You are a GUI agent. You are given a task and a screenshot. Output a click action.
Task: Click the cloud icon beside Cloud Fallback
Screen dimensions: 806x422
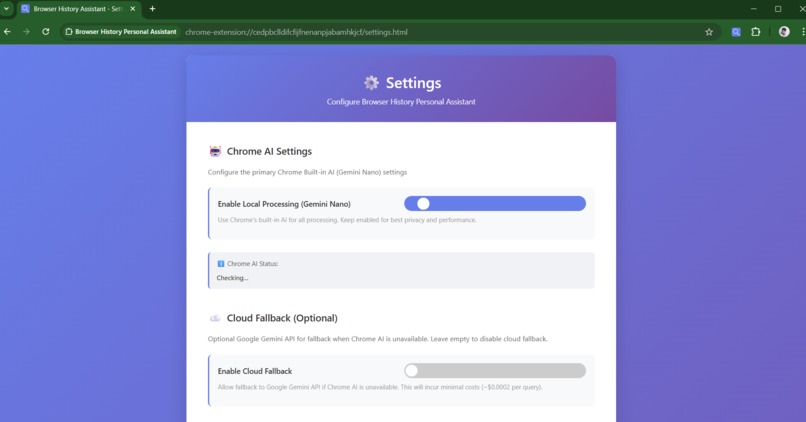[x=215, y=318]
